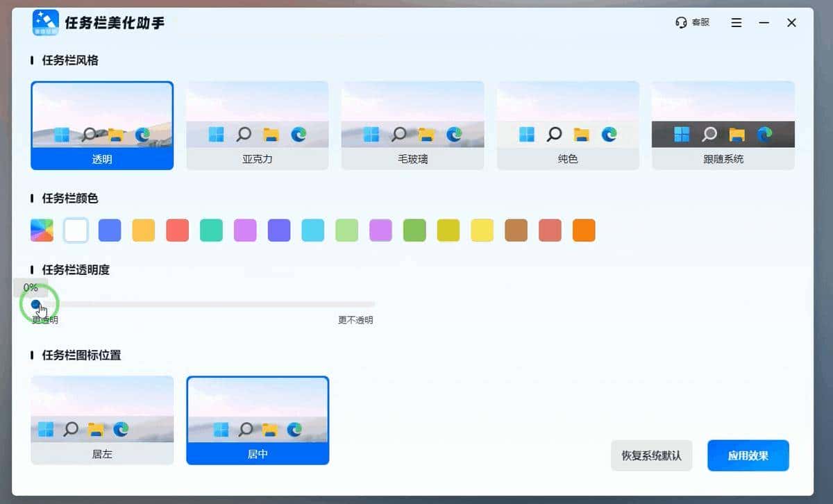Image resolution: width=833 pixels, height=504 pixels.
Task: Select the 纯色 taskbar style
Action: (567, 125)
